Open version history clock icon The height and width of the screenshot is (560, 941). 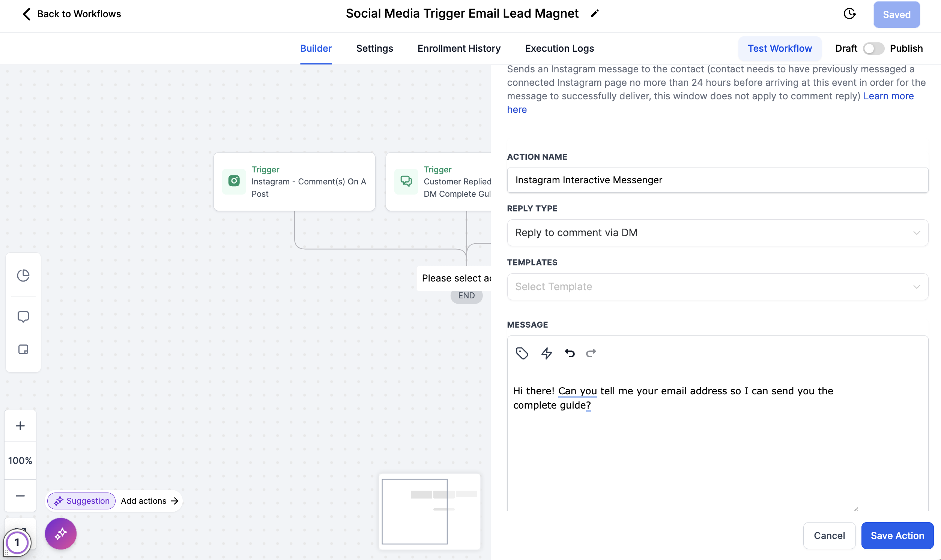[849, 14]
